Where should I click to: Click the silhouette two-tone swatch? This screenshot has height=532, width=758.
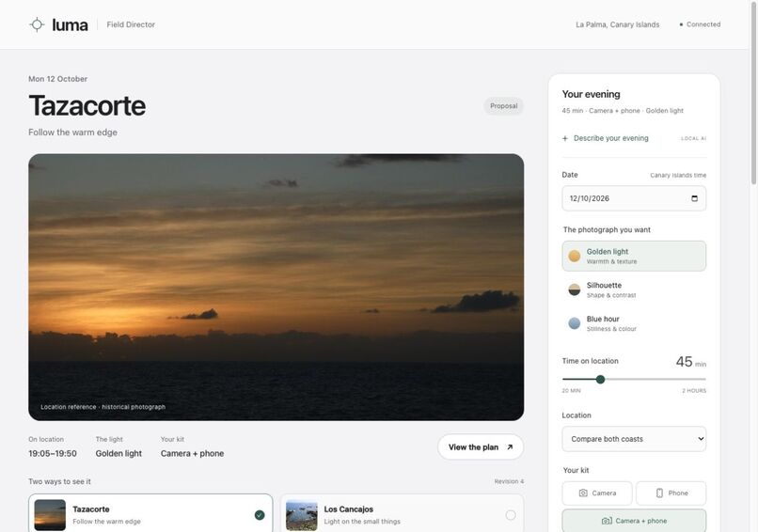(x=575, y=289)
